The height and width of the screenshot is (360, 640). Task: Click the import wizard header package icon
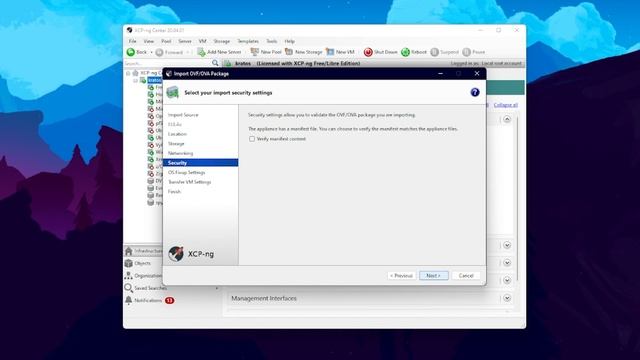click(173, 92)
